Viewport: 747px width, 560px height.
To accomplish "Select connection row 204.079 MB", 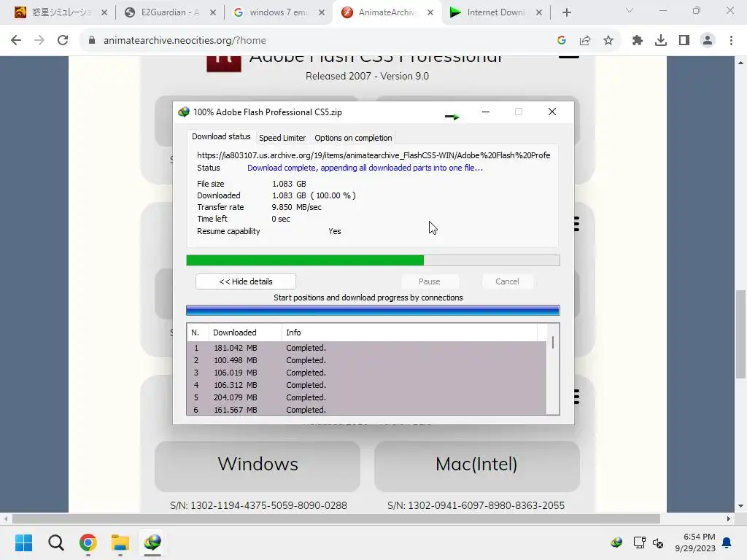I will tap(367, 397).
